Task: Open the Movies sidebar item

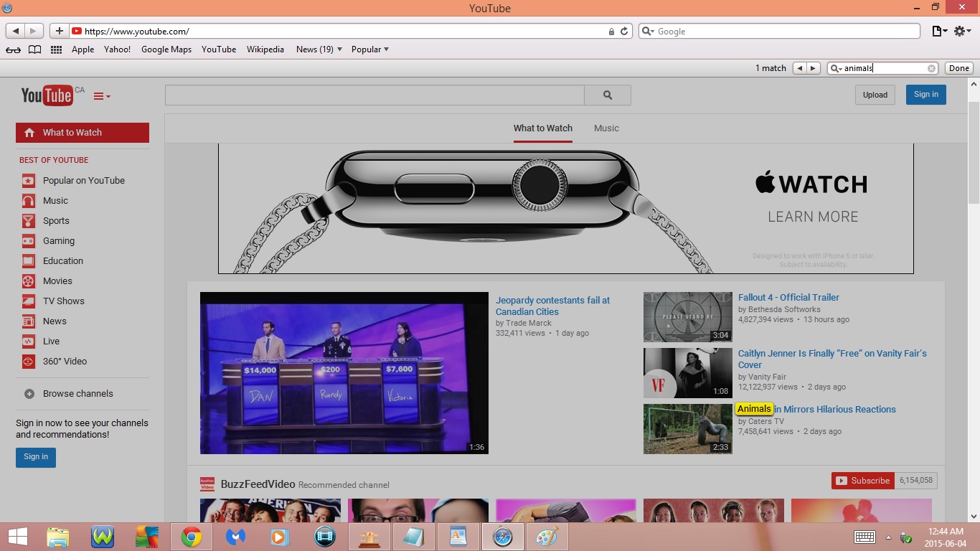Action: point(57,281)
